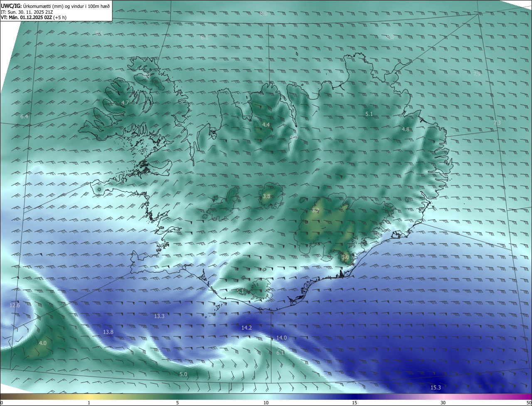The height and width of the screenshot is (406, 532).
Task: Click the 3.2 value on the map
Action: [315, 210]
